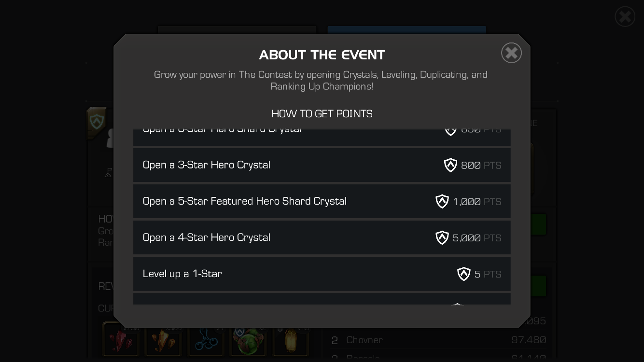Viewport: 644px width, 362px height.
Task: Tap the blue catalyst reward thumbnail
Action: tap(206, 340)
